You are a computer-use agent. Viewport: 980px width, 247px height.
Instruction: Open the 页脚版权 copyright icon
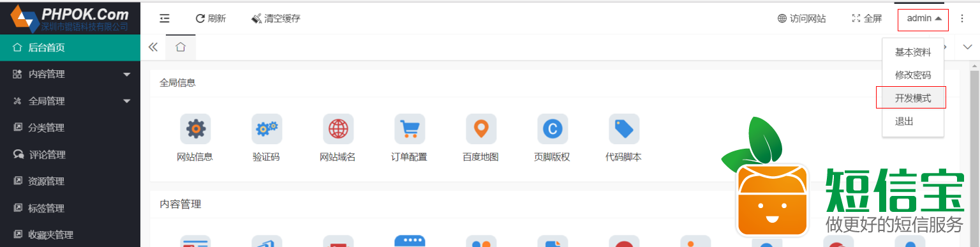click(x=553, y=129)
